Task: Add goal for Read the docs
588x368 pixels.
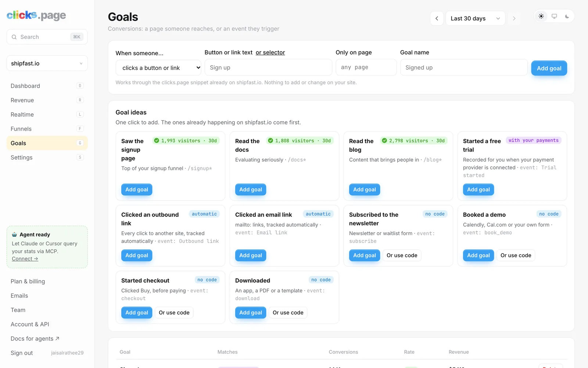Action: (x=251, y=190)
